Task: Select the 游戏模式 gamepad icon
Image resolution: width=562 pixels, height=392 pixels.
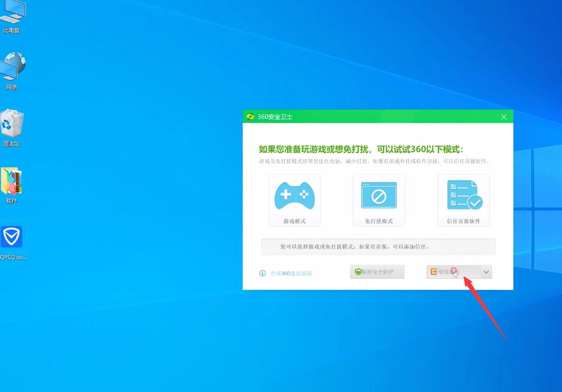Action: click(295, 196)
